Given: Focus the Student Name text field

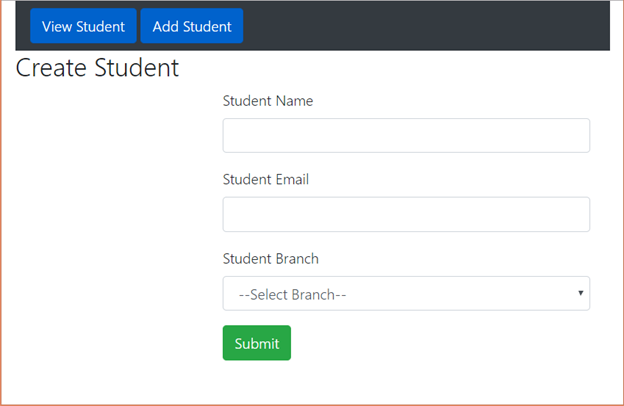Looking at the screenshot, I should tap(406, 136).
